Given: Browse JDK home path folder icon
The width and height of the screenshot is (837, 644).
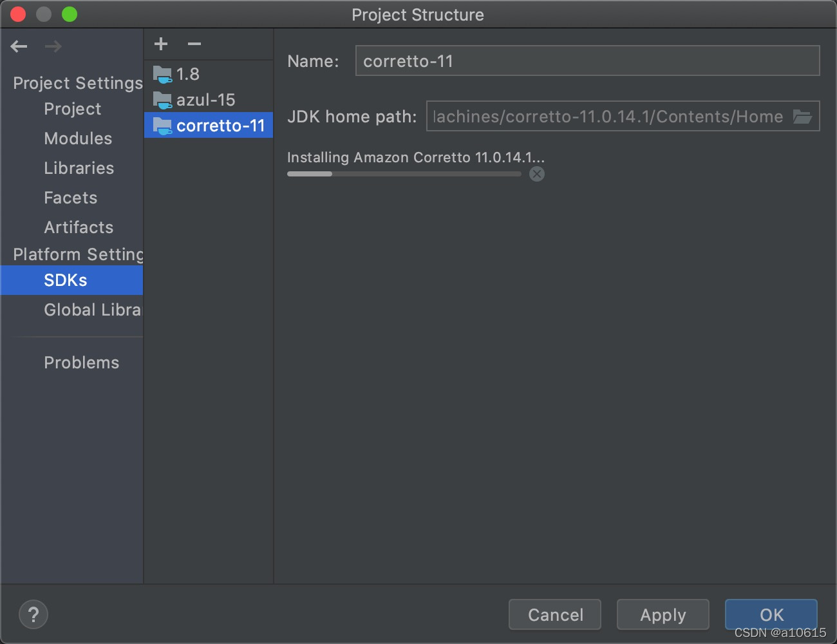Looking at the screenshot, I should click(802, 117).
